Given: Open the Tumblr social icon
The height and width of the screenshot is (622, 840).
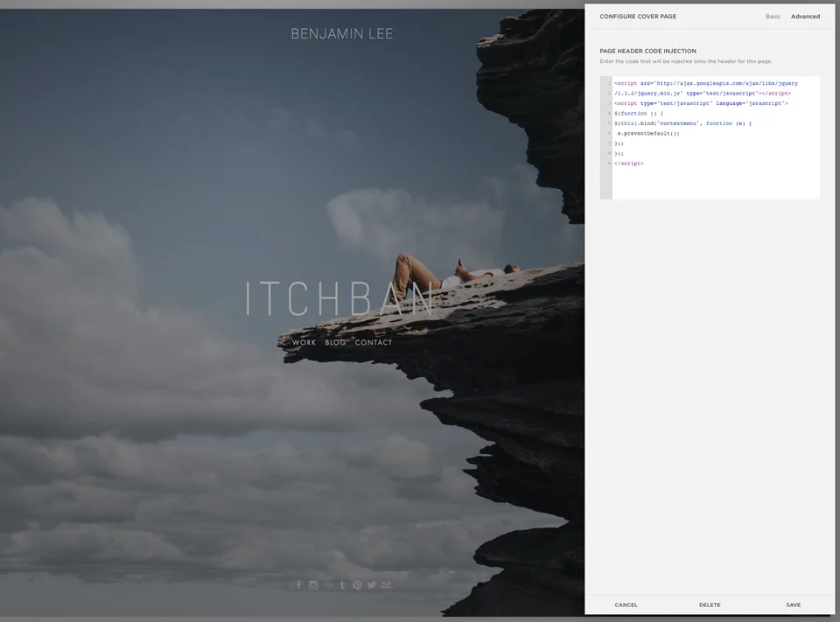Looking at the screenshot, I should (343, 585).
